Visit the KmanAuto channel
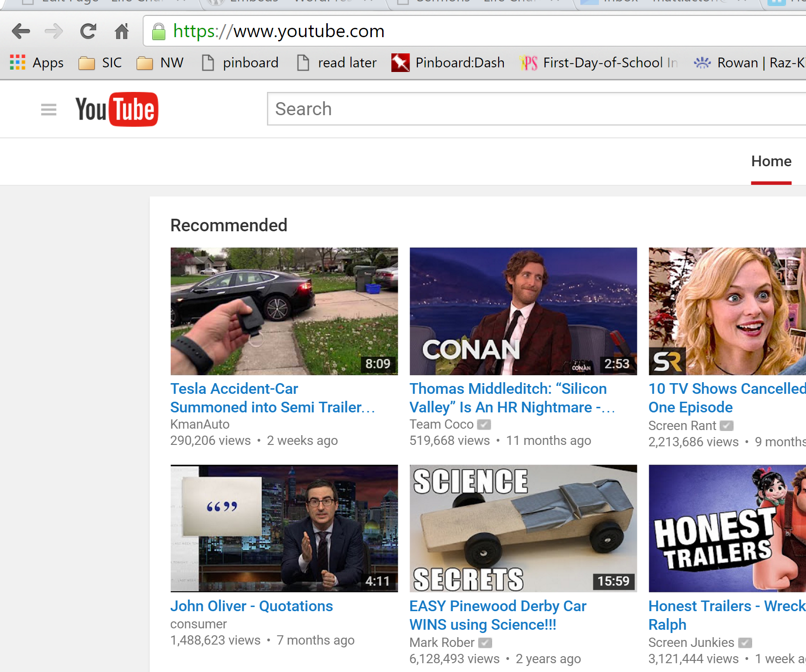 point(200,424)
